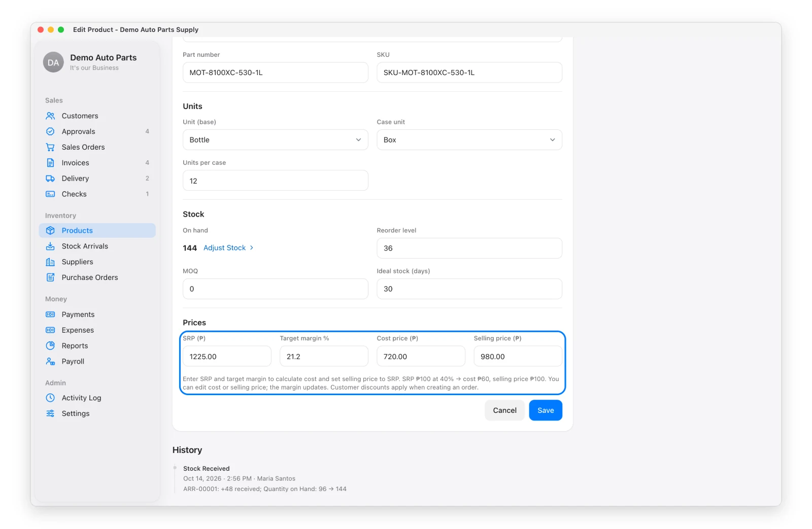Click the Stock Arrivals tray icon
812x529 pixels.
(x=50, y=246)
